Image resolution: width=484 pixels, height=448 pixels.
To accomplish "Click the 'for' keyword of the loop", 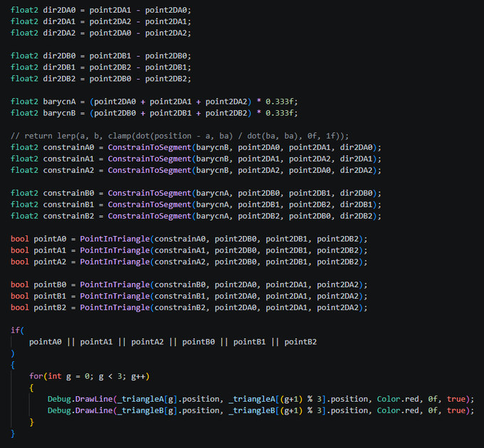I will click(36, 376).
